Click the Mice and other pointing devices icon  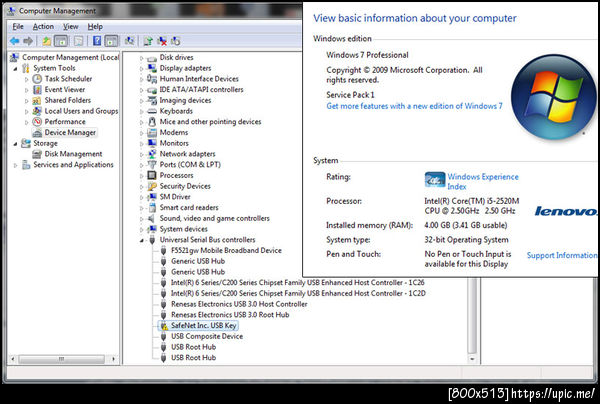pyautogui.click(x=152, y=122)
